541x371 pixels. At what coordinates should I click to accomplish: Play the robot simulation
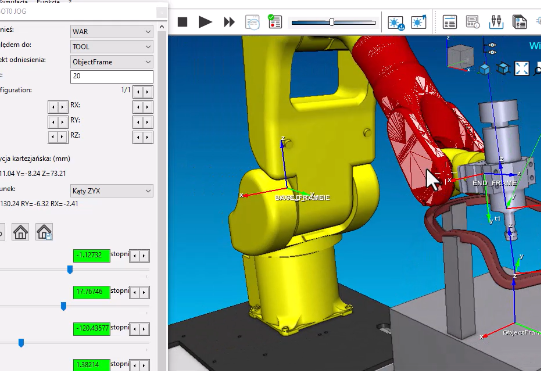coord(205,22)
